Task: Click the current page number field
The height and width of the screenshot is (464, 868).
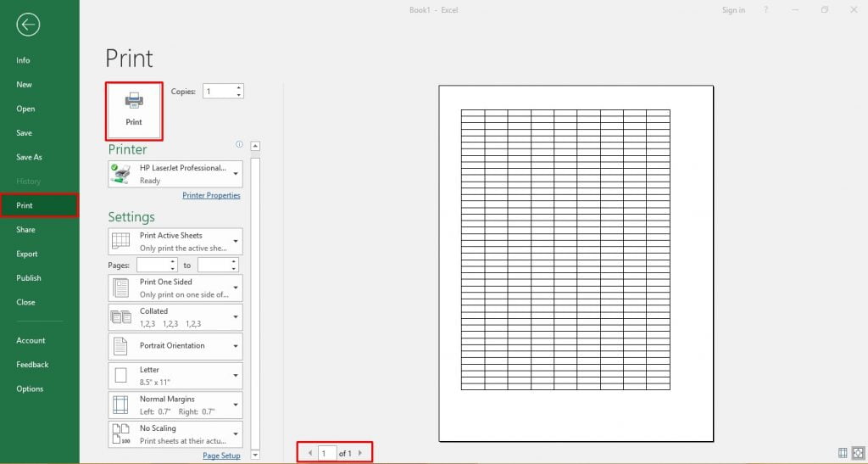Action: pyautogui.click(x=327, y=453)
